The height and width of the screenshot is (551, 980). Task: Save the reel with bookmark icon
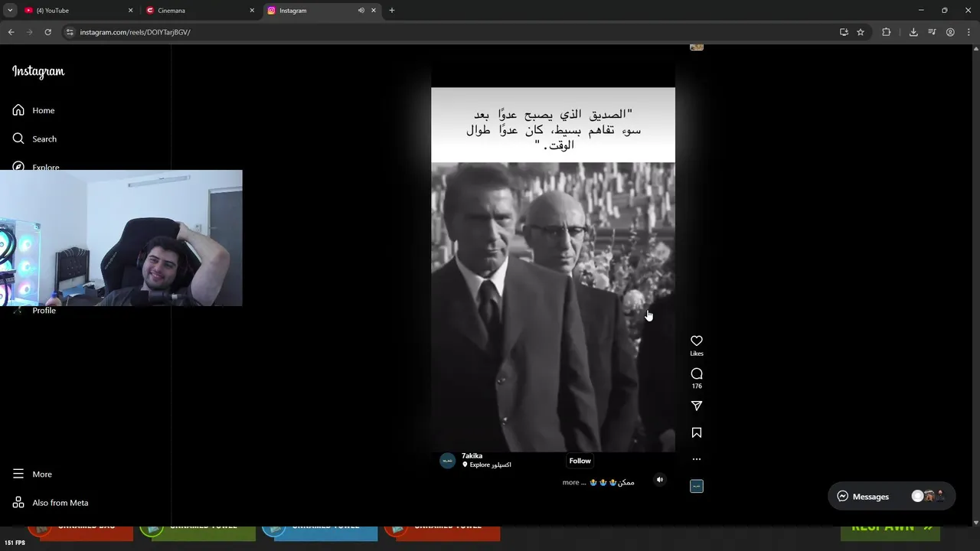[x=697, y=432]
